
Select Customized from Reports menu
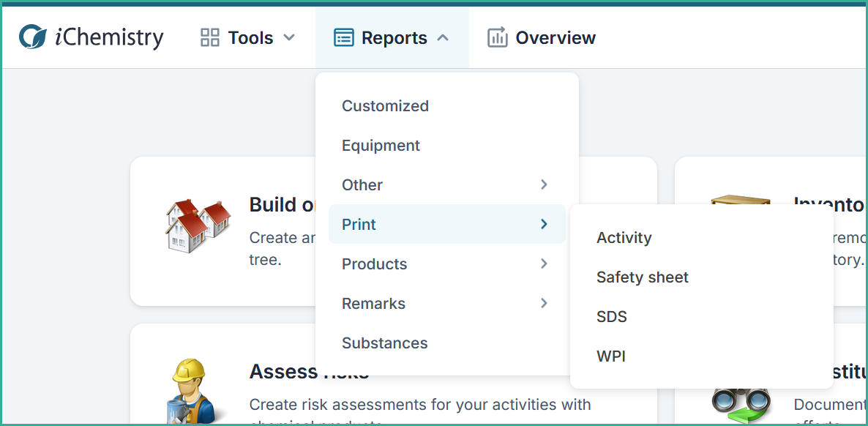coord(447,106)
